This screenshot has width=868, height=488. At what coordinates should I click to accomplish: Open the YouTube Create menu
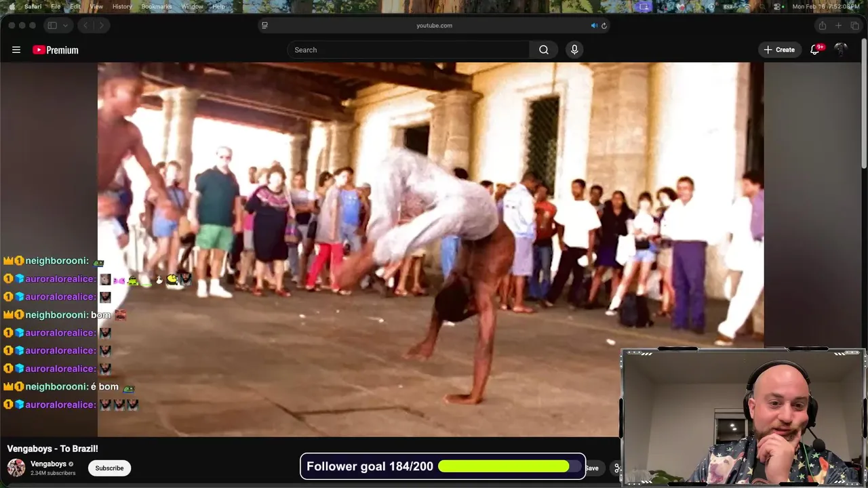pos(779,49)
